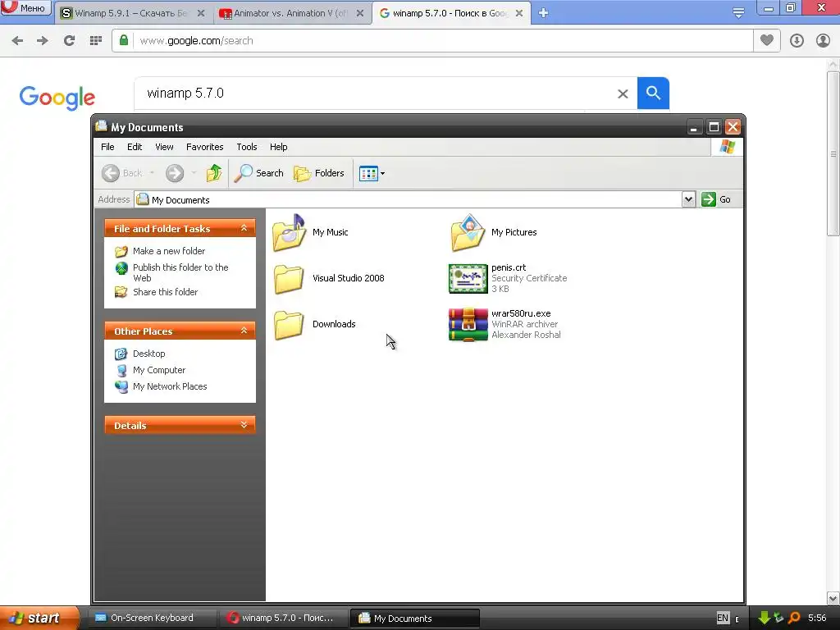Toggle the Folders pane button
The image size is (840, 630).
click(319, 173)
